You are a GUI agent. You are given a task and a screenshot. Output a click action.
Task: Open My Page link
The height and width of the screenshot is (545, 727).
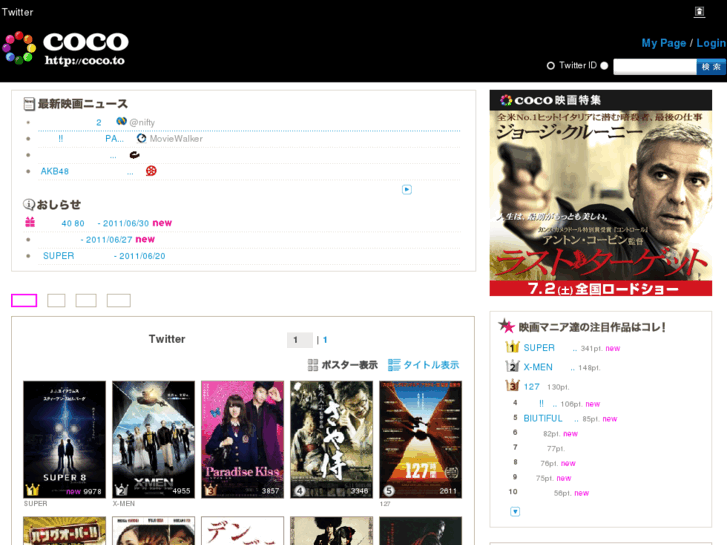[x=663, y=43]
